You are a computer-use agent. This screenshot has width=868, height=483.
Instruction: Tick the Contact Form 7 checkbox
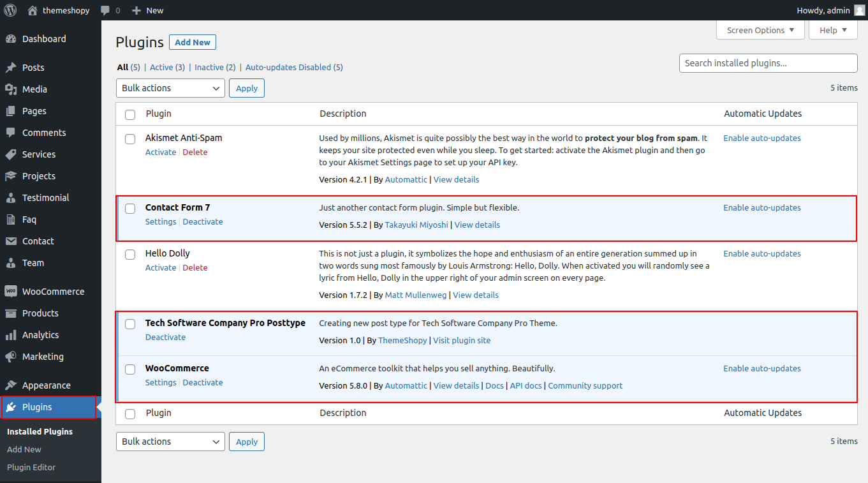click(x=130, y=208)
